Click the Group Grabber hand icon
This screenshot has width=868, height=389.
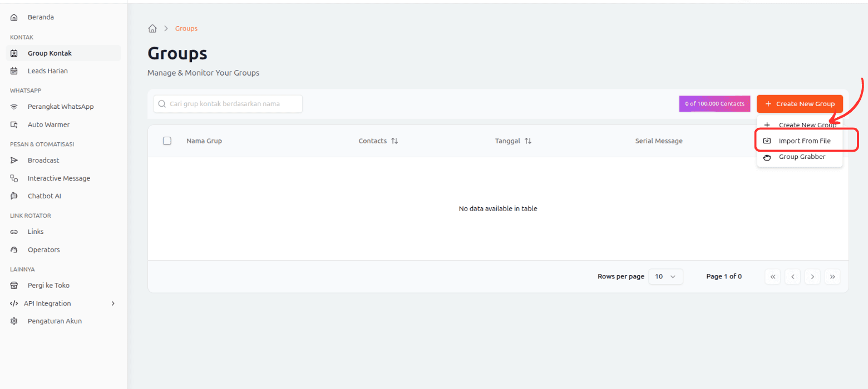[767, 157]
